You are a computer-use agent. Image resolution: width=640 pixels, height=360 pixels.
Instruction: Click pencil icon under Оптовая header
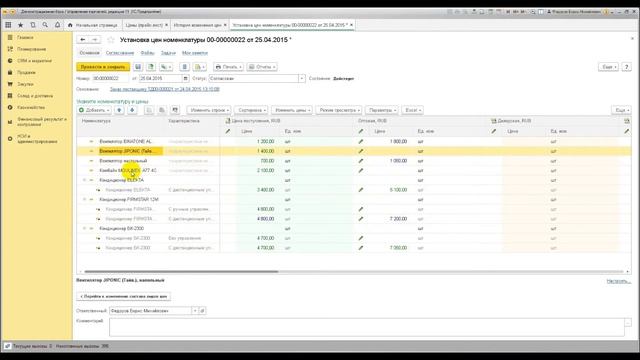click(361, 131)
